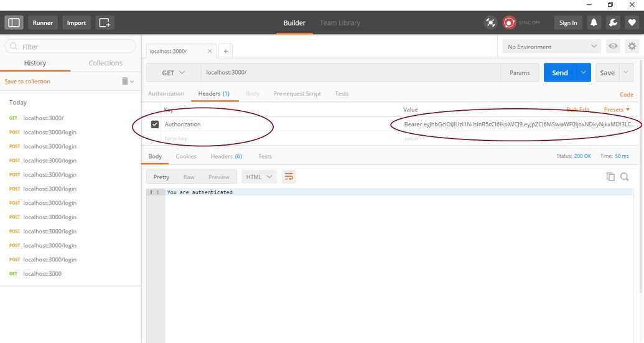
Task: Click the Status 200 OK text
Action: click(x=574, y=156)
